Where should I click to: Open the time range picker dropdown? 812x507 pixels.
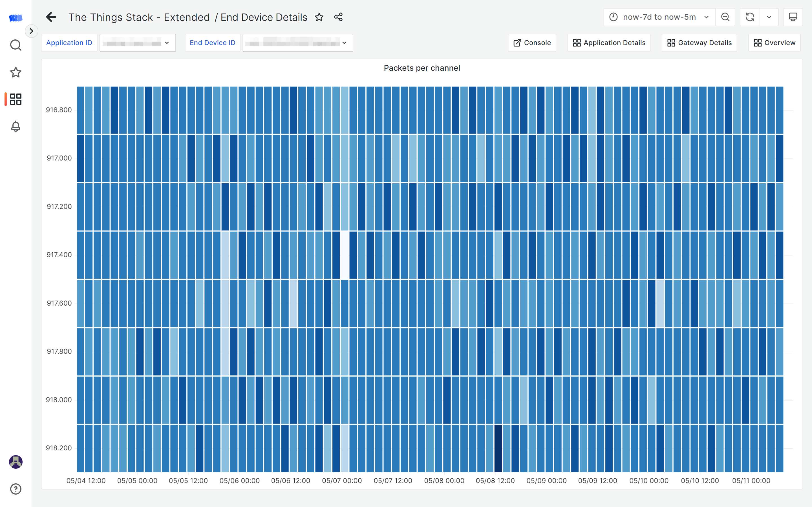[x=659, y=17]
